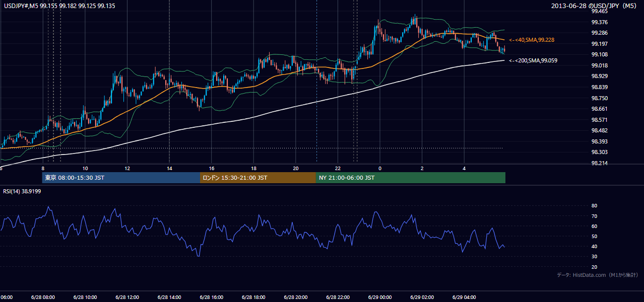Click the RSI(14) 38.9199 indicator label
644x302 pixels.
[x=23, y=191]
